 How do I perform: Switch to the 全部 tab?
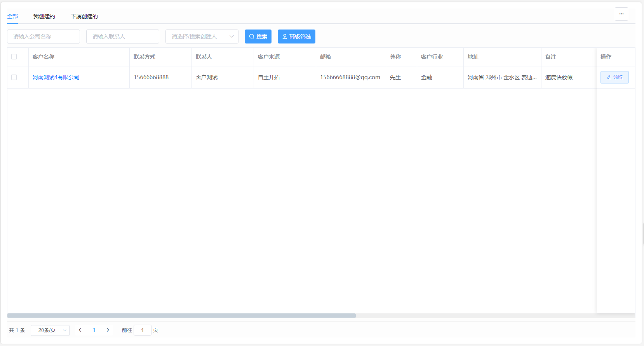coord(12,16)
